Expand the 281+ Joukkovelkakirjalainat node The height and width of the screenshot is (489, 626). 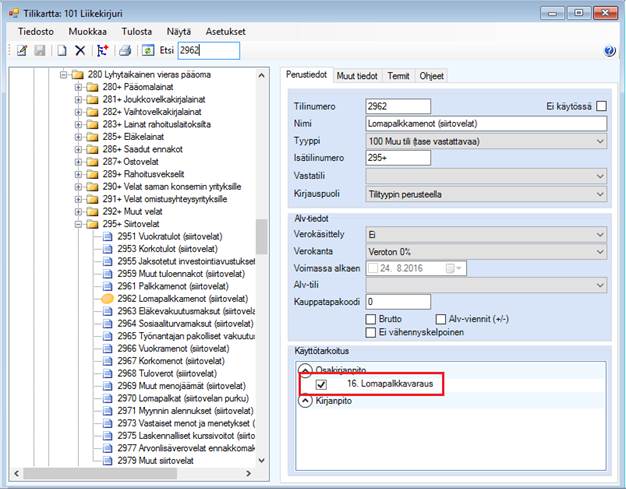click(x=78, y=99)
